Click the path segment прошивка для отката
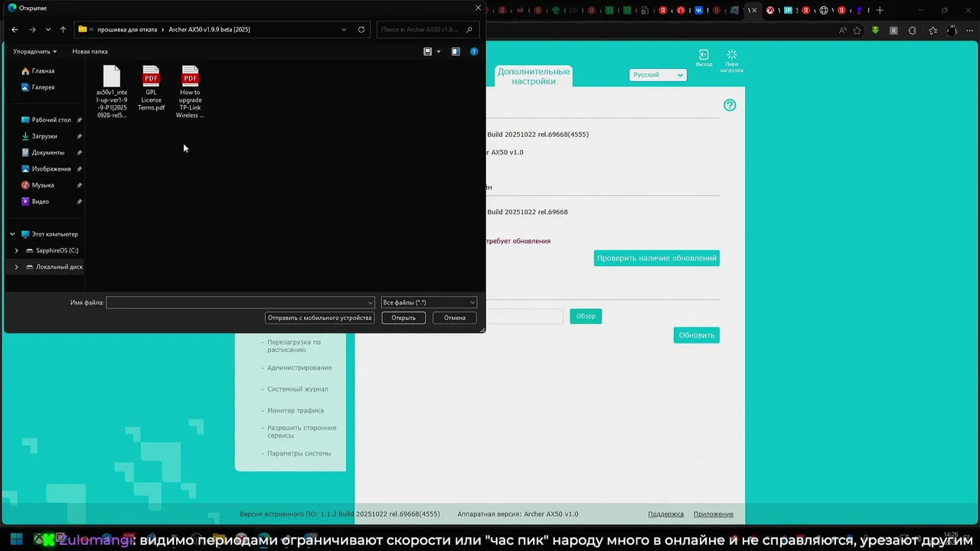The height and width of the screenshot is (551, 980). pyautogui.click(x=127, y=29)
